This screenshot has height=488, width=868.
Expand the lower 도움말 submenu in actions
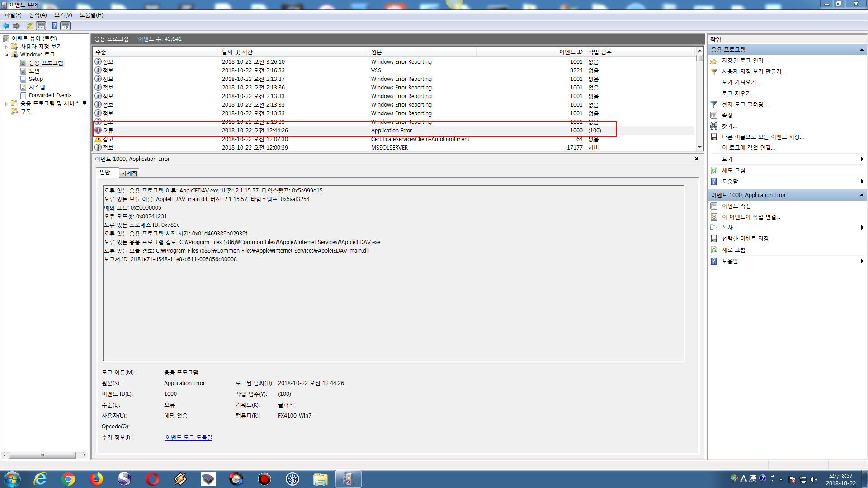(x=862, y=261)
